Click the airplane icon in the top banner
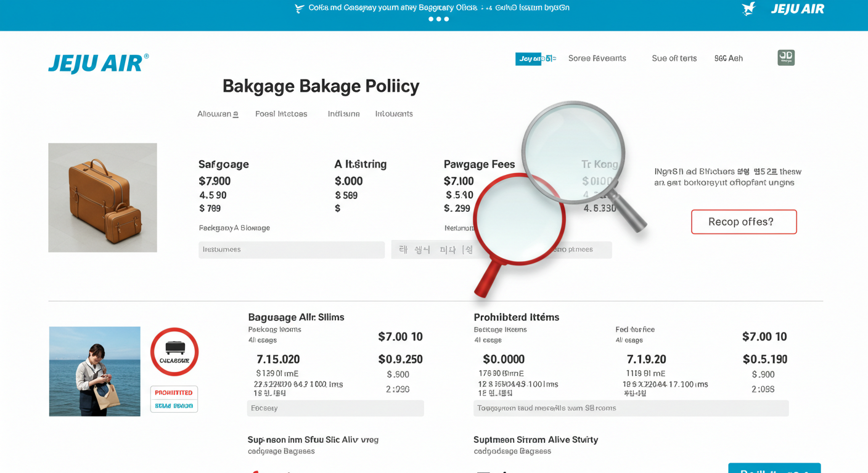Viewport: 868px width, 473px height. 300,9
